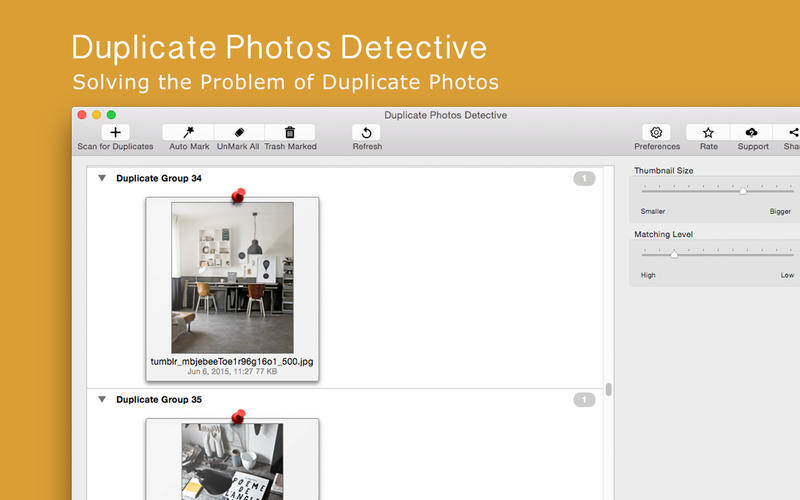The height and width of the screenshot is (500, 800).
Task: Activate the Auto Mark wand icon
Action: pyautogui.click(x=188, y=133)
